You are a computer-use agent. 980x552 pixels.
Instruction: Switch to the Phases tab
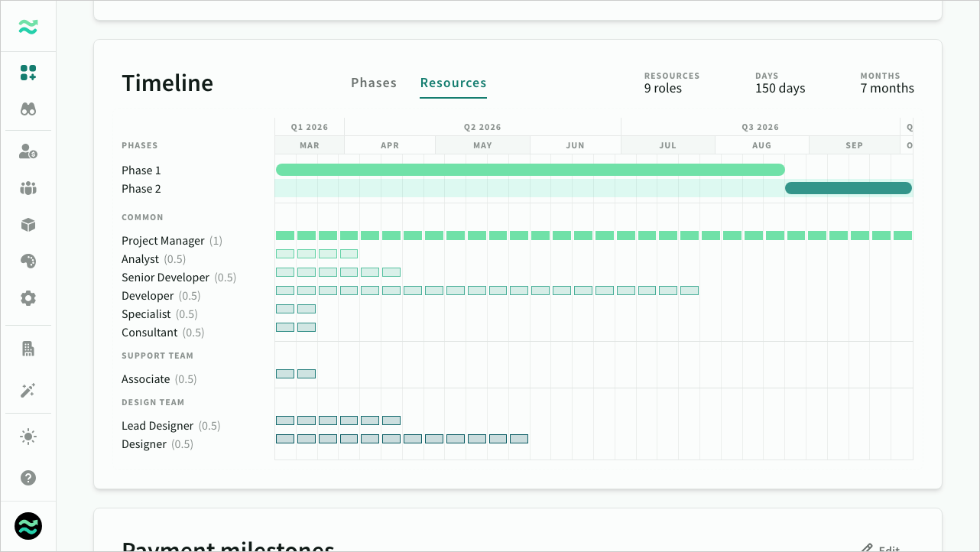point(374,83)
